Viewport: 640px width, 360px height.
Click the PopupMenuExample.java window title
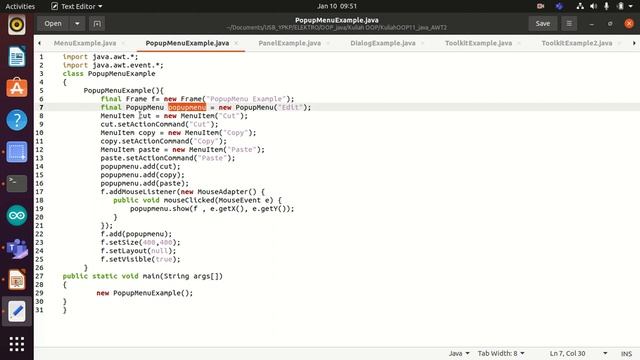[x=337, y=20]
